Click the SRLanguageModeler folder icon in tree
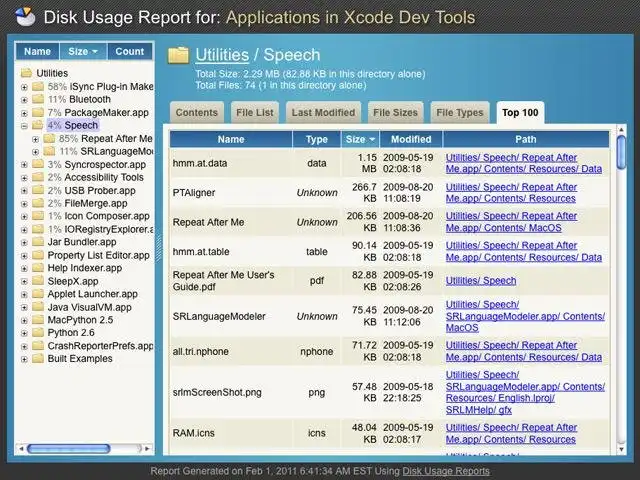 49,151
